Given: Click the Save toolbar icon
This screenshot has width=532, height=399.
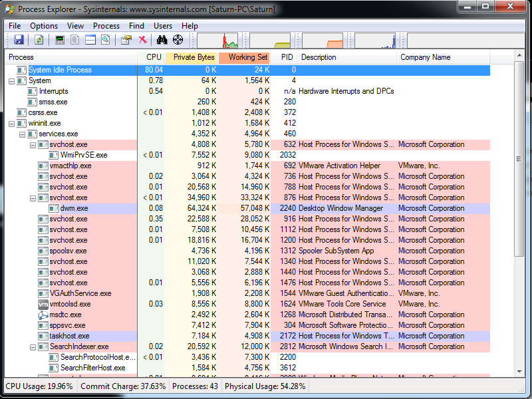Looking at the screenshot, I should point(19,40).
